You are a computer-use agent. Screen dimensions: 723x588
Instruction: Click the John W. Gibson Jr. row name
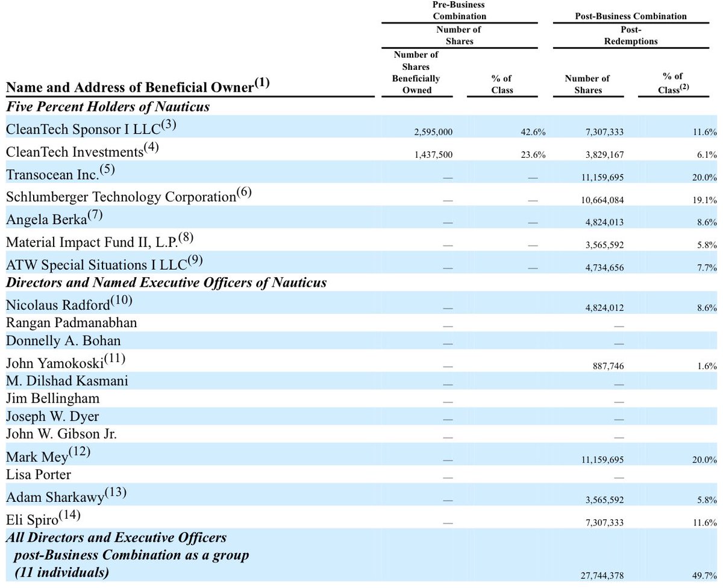(61, 434)
